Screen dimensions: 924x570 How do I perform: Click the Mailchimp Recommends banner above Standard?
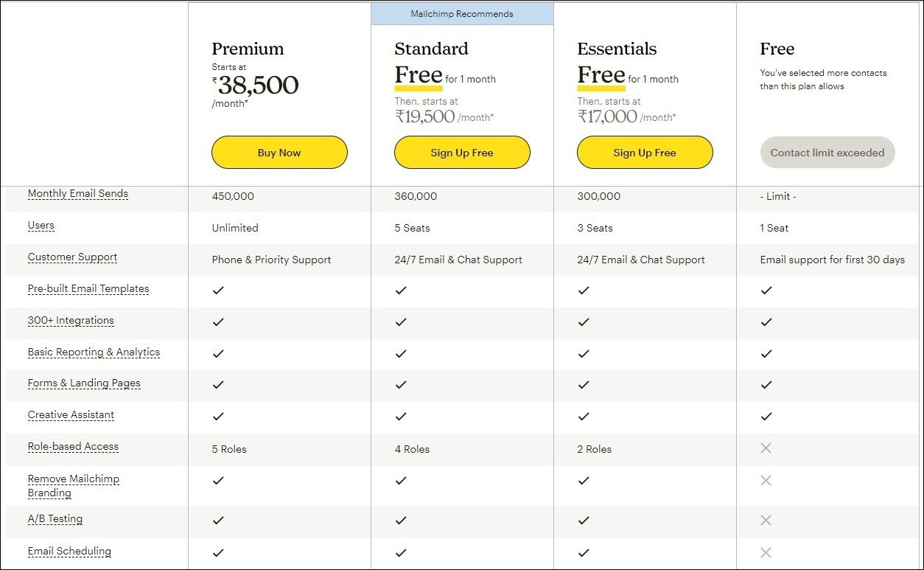[462, 13]
